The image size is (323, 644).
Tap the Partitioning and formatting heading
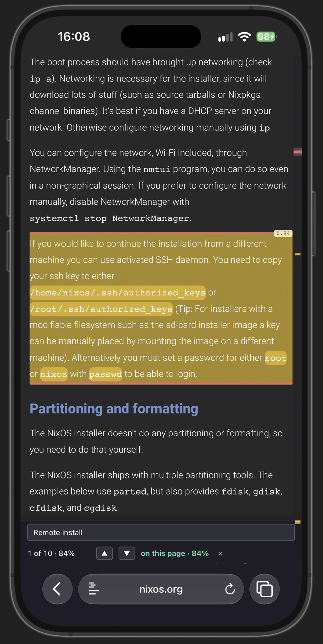114,409
